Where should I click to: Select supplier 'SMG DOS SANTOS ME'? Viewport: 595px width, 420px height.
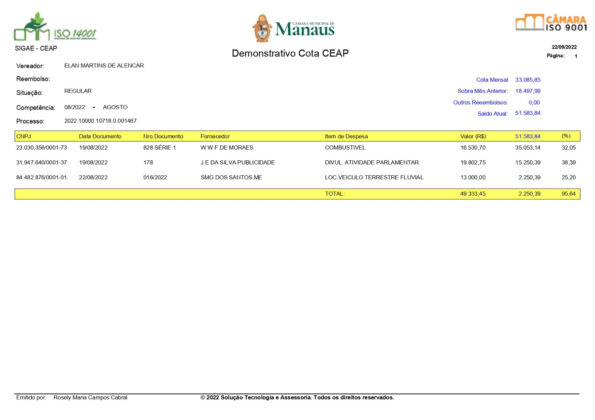point(231,177)
